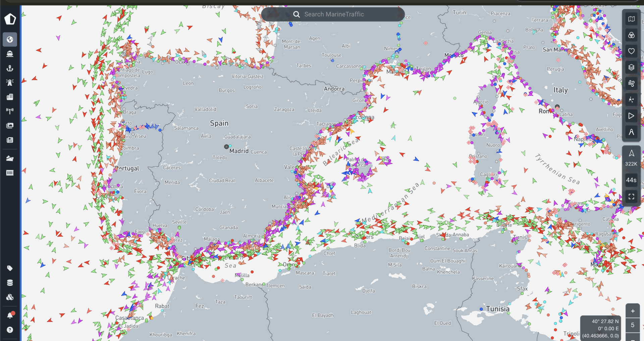Click the lighthouse icon in left sidebar
The image size is (644, 341).
click(x=10, y=83)
